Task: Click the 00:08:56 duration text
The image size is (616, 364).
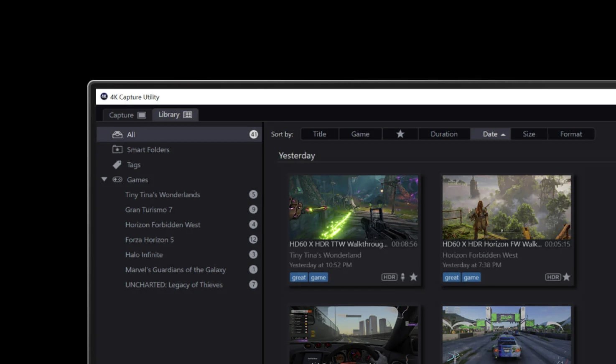Action: pos(405,244)
